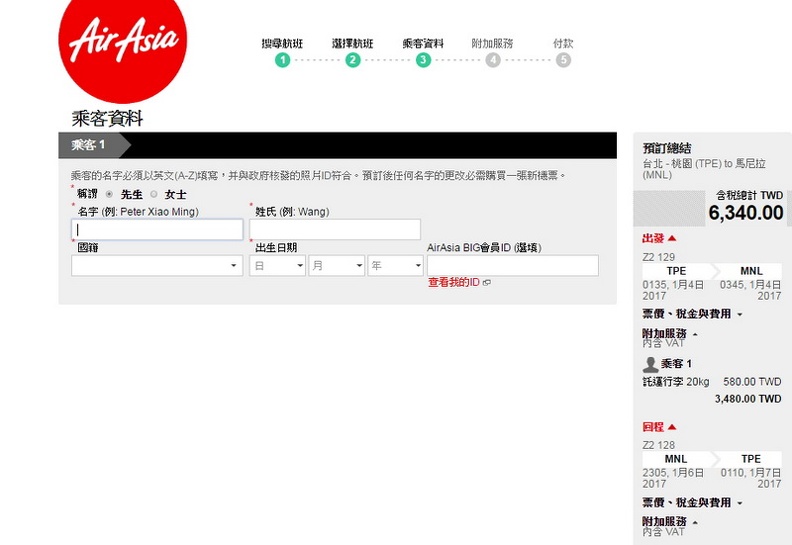Click the 580.00 TWD baggage price
The image size is (792, 545).
752,382
